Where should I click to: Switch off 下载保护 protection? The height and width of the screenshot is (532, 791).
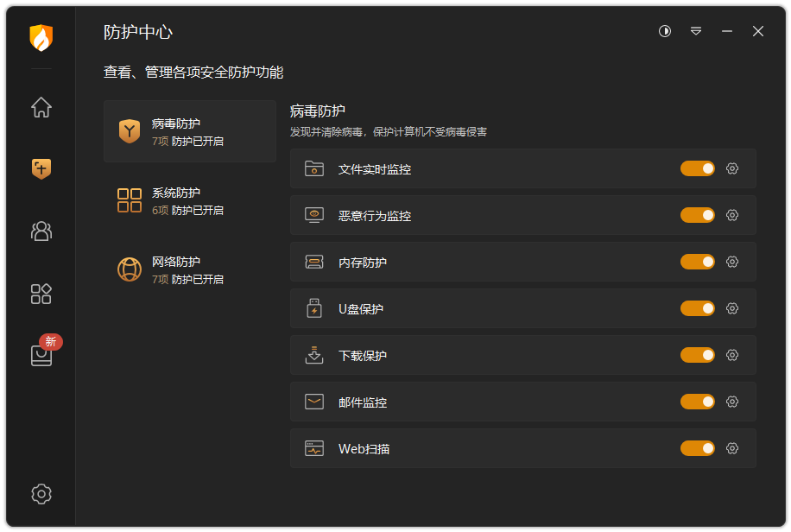[698, 355]
